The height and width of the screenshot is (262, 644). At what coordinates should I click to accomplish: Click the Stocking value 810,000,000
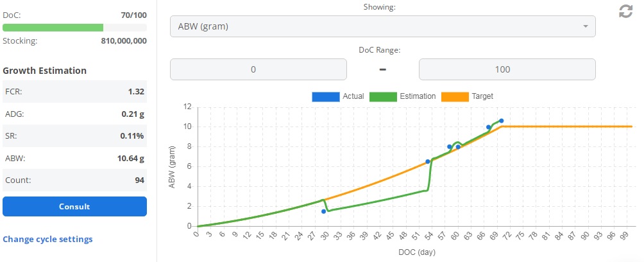click(x=124, y=40)
